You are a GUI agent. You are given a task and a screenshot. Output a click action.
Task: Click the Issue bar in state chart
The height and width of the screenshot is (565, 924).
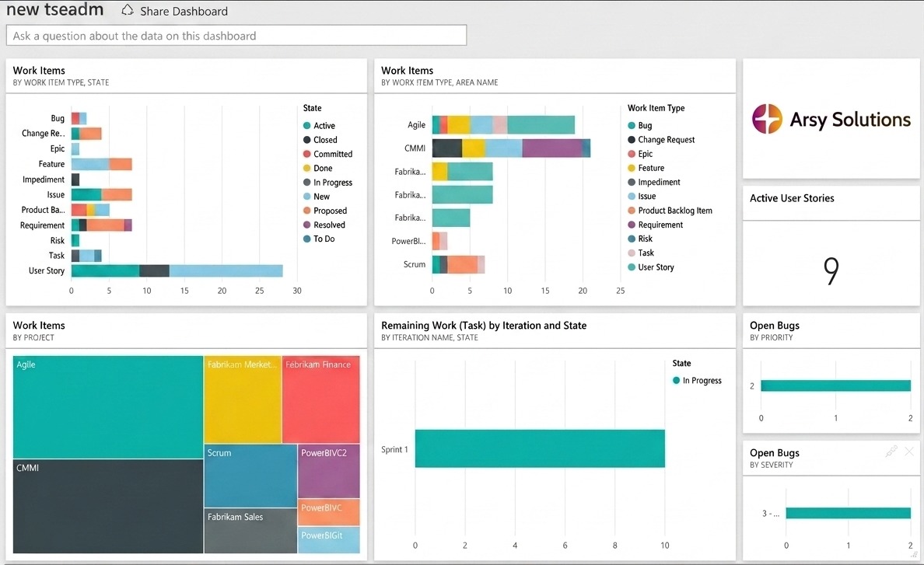pyautogui.click(x=101, y=194)
